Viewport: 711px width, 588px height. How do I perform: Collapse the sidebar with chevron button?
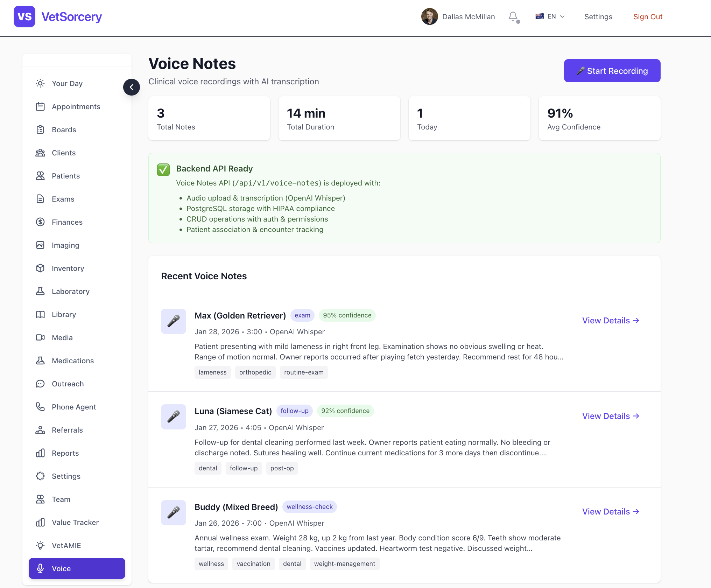pyautogui.click(x=132, y=87)
